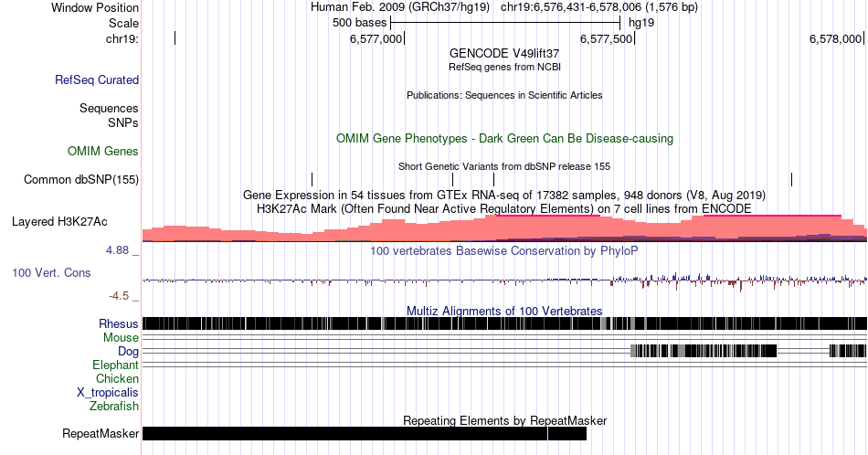Click 'RefSeq genes from NCBI' title
868x455 pixels.
(504, 67)
